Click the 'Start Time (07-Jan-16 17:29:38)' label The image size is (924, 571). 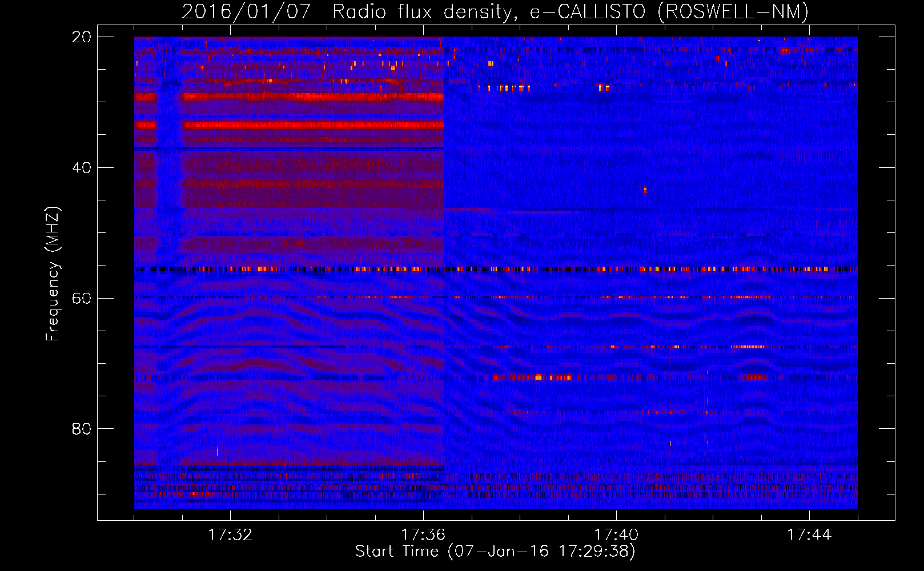point(495,552)
